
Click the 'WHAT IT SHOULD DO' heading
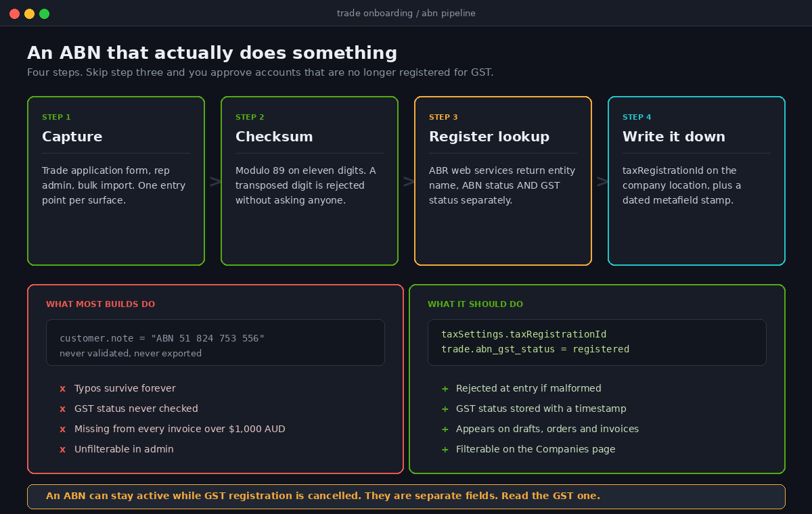(x=475, y=304)
